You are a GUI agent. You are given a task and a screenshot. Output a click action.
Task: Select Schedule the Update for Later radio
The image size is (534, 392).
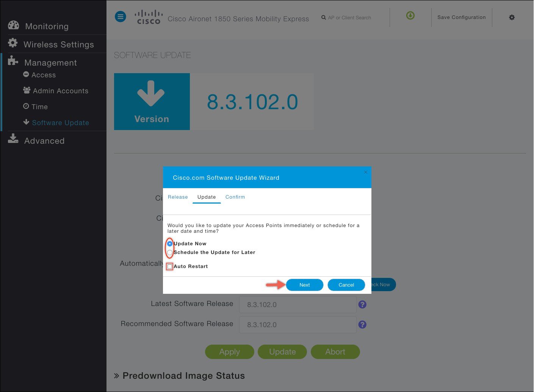pyautogui.click(x=170, y=252)
